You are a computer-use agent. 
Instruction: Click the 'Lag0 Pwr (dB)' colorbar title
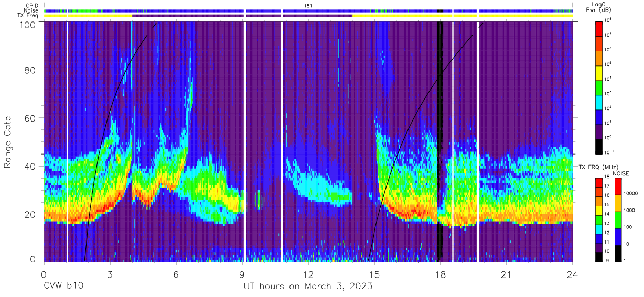click(x=599, y=7)
